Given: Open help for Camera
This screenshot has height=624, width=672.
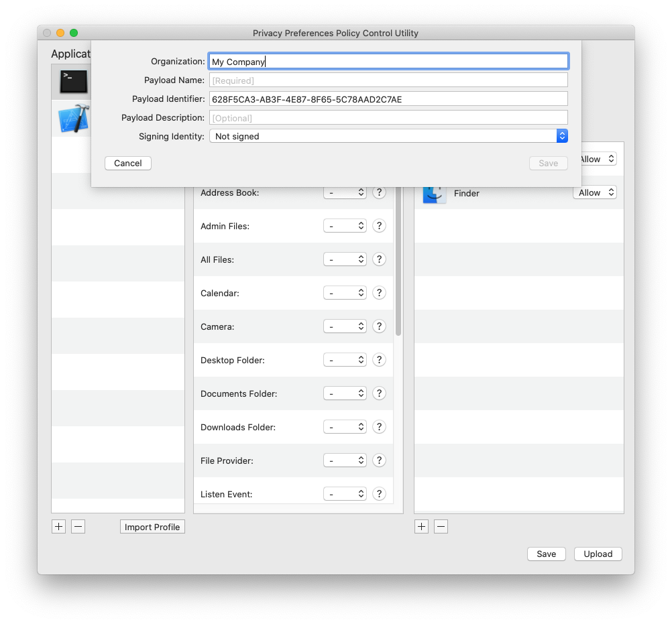Looking at the screenshot, I should click(x=380, y=326).
